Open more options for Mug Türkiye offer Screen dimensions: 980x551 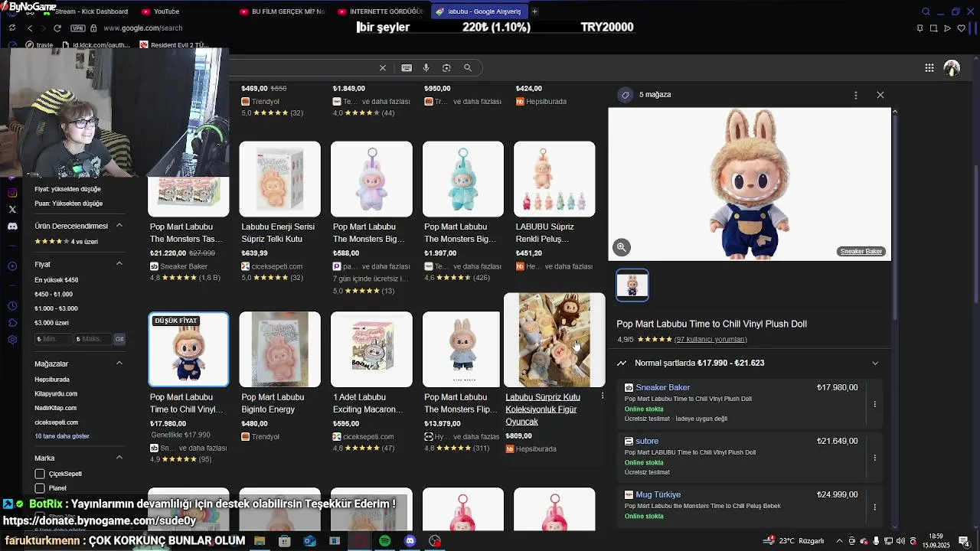coord(875,507)
